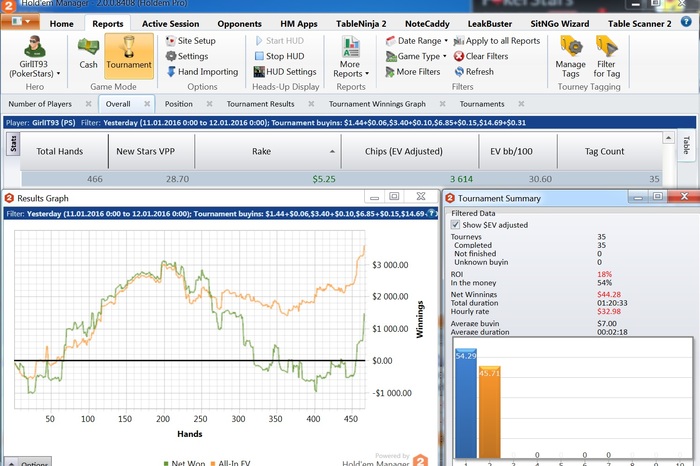Open Settings with gear icon
The width and height of the screenshot is (700, 466).
(x=187, y=56)
